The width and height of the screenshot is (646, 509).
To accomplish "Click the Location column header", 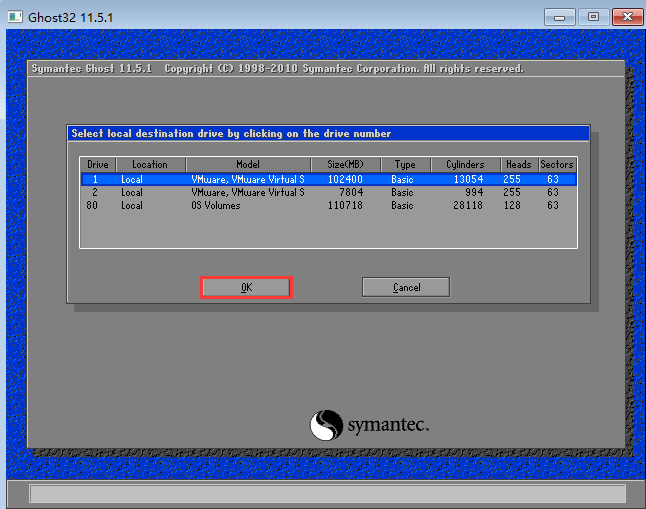I will pyautogui.click(x=150, y=164).
